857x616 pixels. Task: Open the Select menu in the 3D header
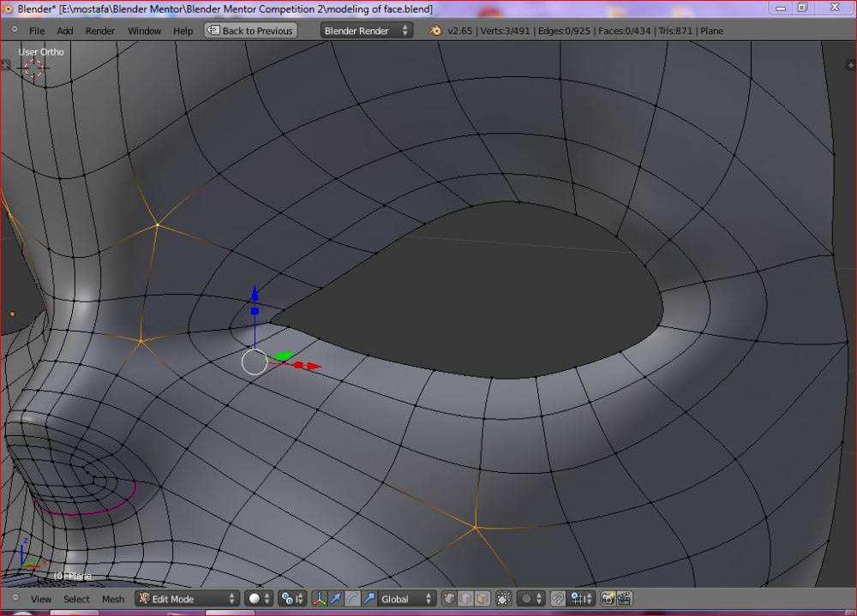coord(76,599)
